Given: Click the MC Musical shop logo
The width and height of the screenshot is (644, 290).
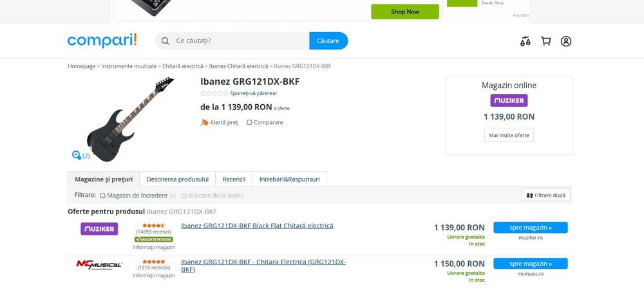Looking at the screenshot, I should [x=99, y=264].
